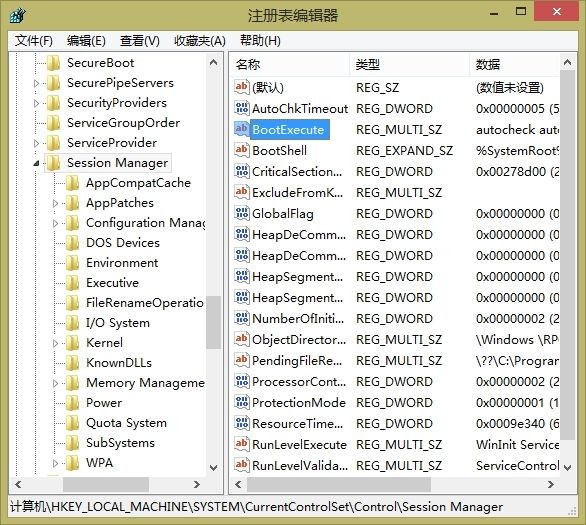
Task: Click the DOS Devices folder icon
Action: tap(73, 243)
